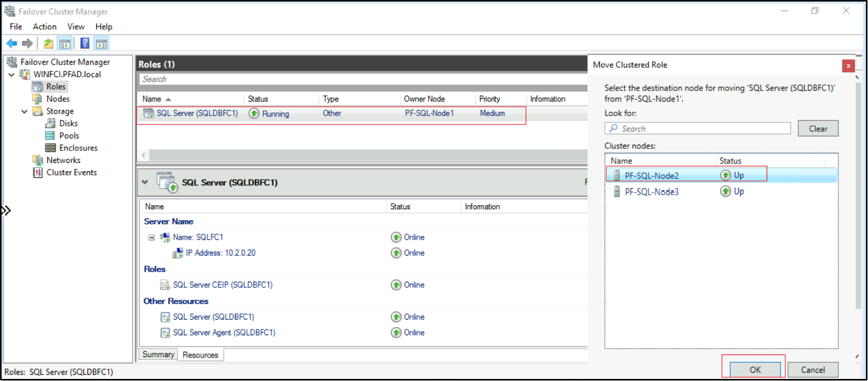This screenshot has width=868, height=381.
Task: Open the Action menu
Action: click(x=45, y=27)
